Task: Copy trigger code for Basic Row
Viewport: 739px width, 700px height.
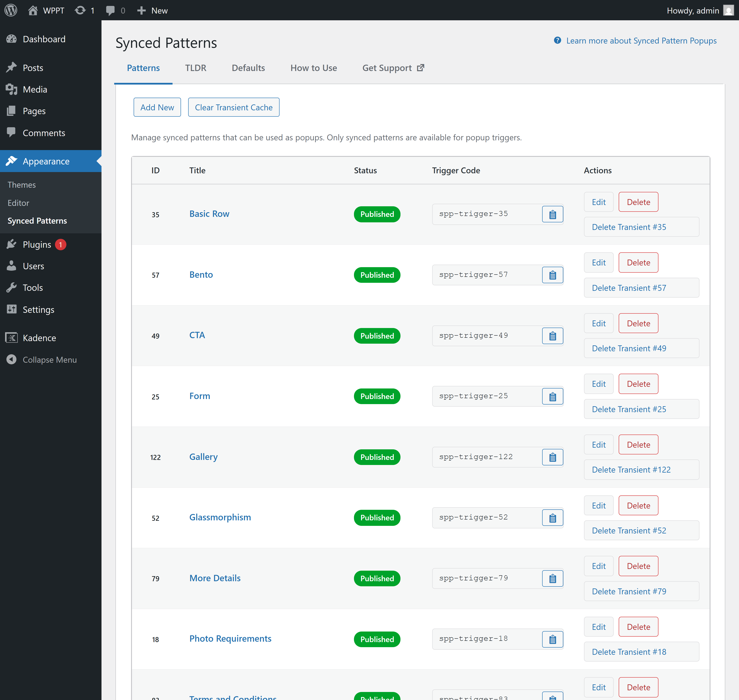Action: coord(552,214)
